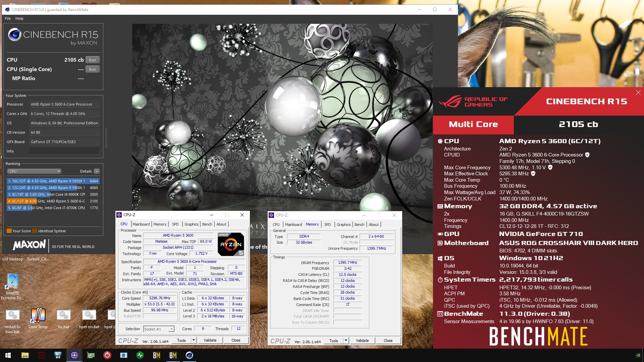Click the shield icon next to Max Effective Clock
644x362 pixels.
click(x=533, y=174)
